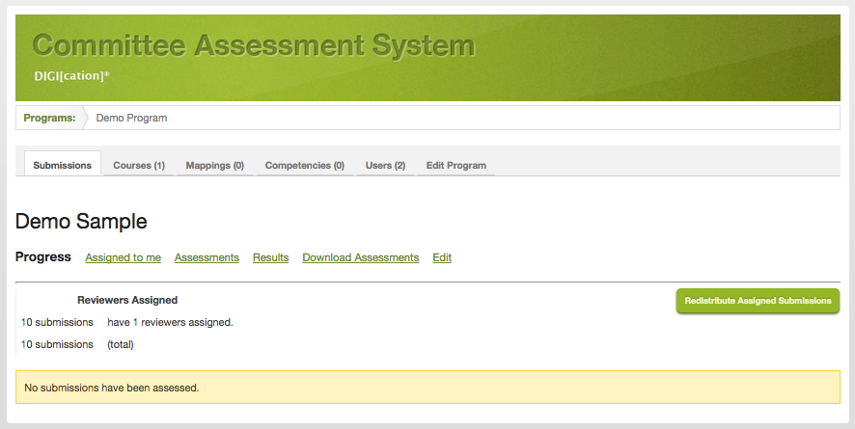Click the DIGI[cation] logo text
This screenshot has height=429, width=855.
[x=71, y=76]
